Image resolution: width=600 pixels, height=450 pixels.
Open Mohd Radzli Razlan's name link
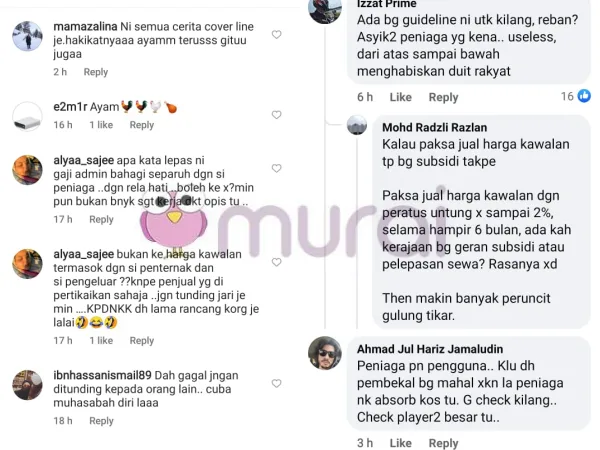[x=435, y=127]
